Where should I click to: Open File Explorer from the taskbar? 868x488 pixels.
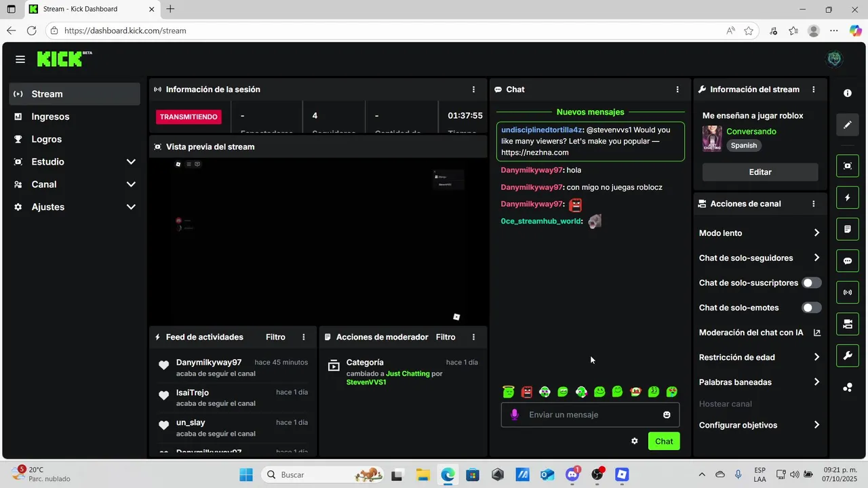pos(422,474)
